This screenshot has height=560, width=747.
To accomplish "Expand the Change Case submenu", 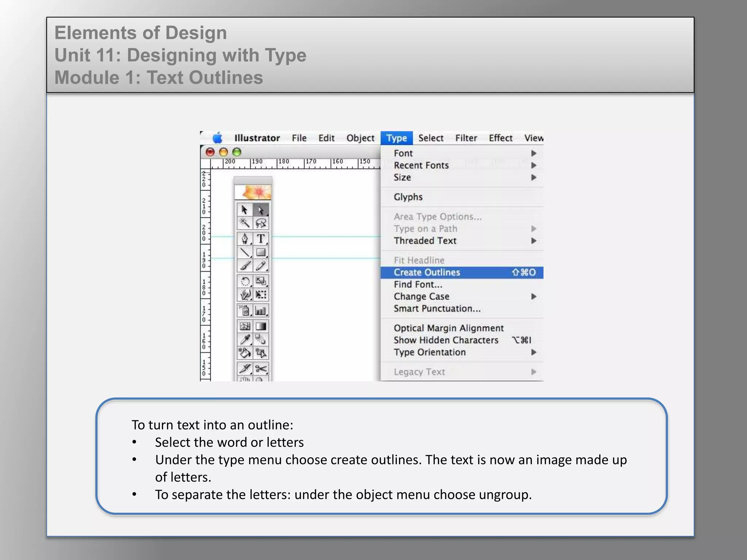I will [x=462, y=296].
